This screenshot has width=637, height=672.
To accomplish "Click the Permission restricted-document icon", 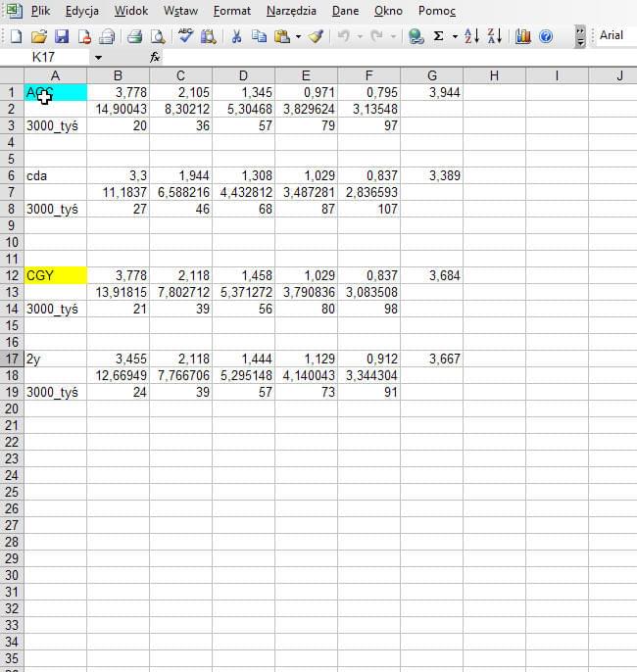I will pos(84,36).
